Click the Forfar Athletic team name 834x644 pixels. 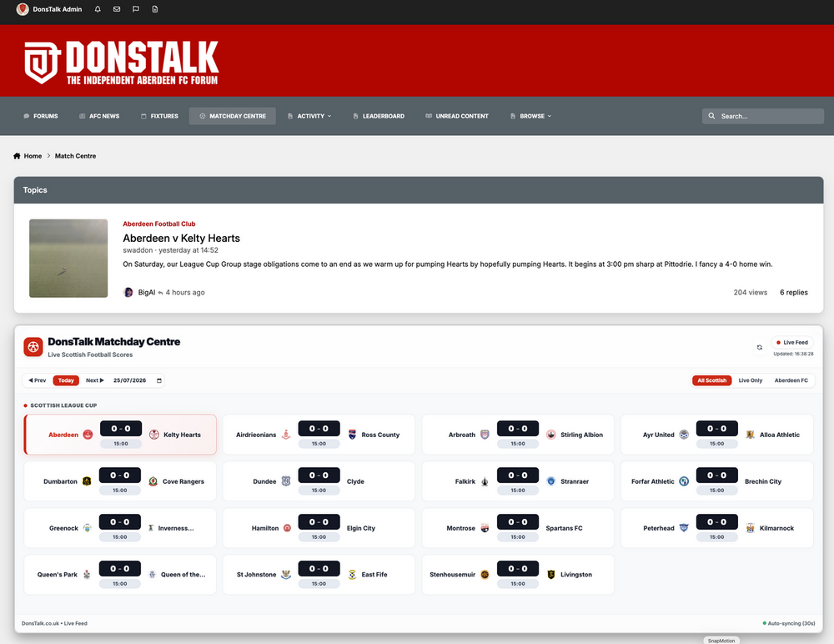(653, 481)
